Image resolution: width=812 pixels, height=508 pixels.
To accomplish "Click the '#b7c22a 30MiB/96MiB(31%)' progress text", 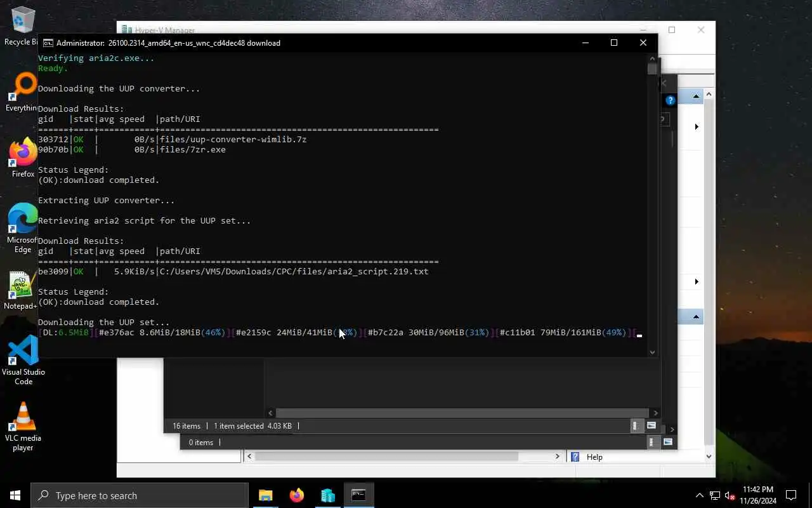I will 429,332.
